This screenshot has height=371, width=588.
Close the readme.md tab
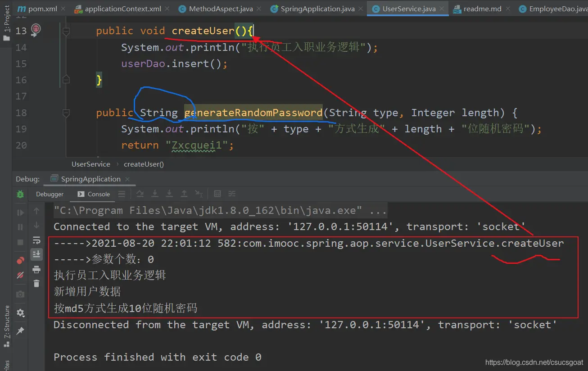[507, 9]
